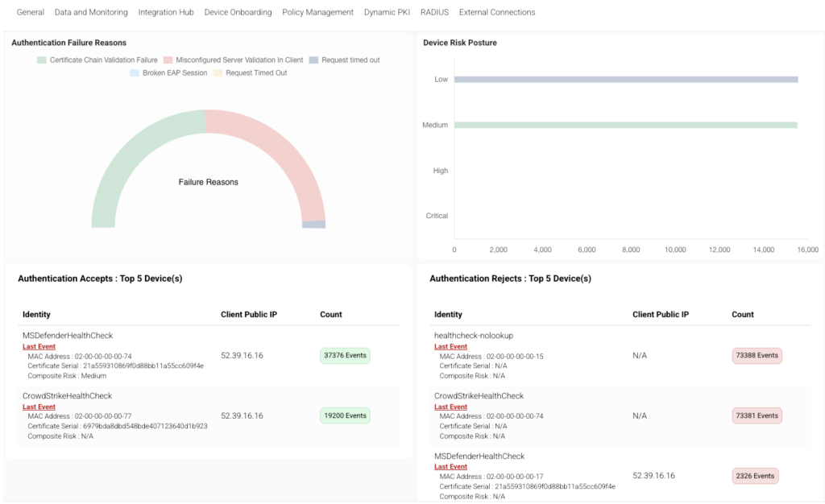Toggle the Certificate Chain Validation Failure legend swatch
Image resolution: width=825 pixels, height=504 pixels.
pos(42,60)
